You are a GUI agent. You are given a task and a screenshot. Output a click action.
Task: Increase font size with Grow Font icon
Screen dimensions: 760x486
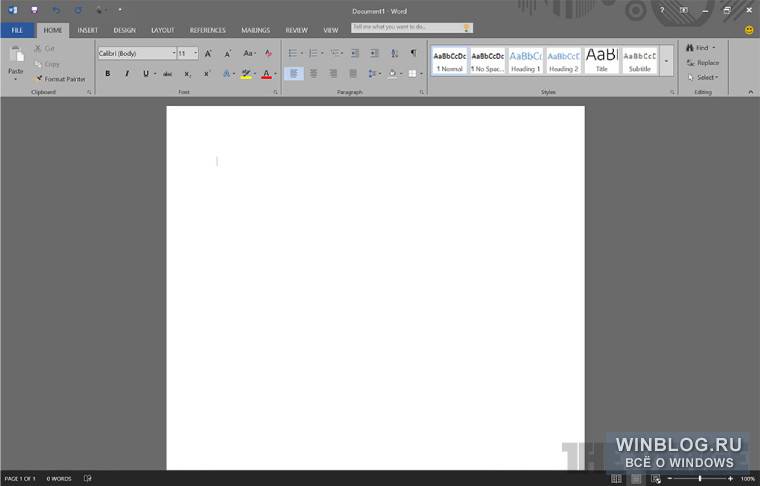coord(208,53)
